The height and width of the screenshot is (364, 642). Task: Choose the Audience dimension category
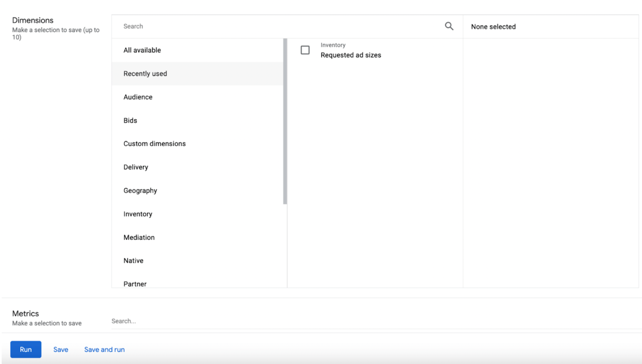tap(138, 97)
